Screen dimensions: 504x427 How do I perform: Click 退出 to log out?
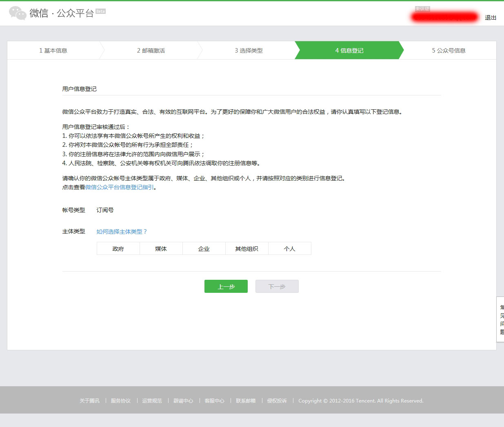click(x=491, y=18)
